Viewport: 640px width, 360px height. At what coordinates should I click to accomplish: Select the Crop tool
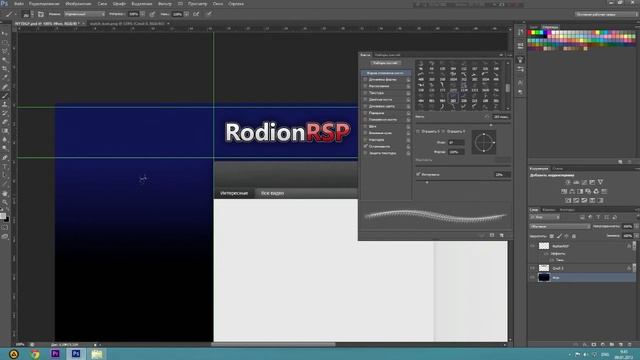coord(5,69)
